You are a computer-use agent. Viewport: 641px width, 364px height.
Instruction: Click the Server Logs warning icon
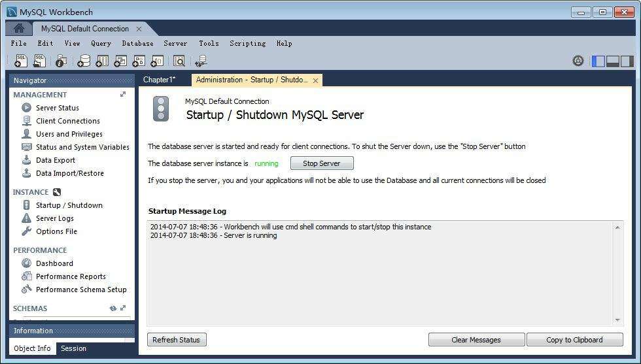point(27,218)
